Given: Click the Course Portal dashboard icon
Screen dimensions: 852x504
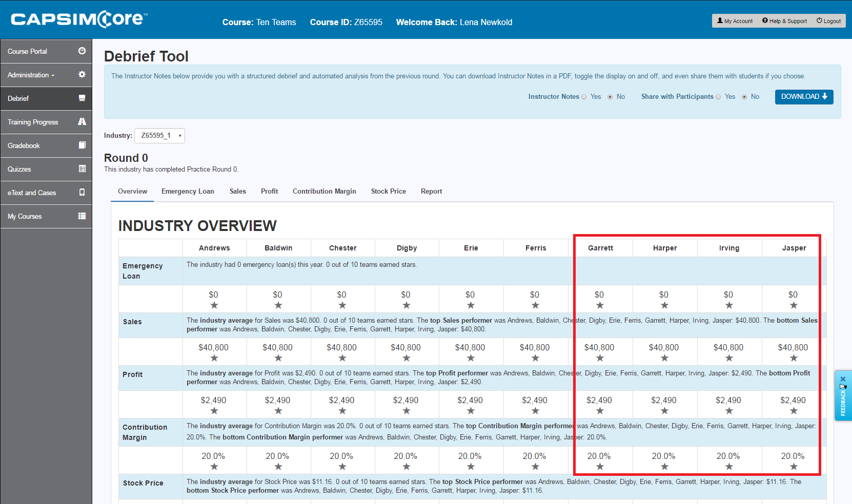Looking at the screenshot, I should coord(82,51).
